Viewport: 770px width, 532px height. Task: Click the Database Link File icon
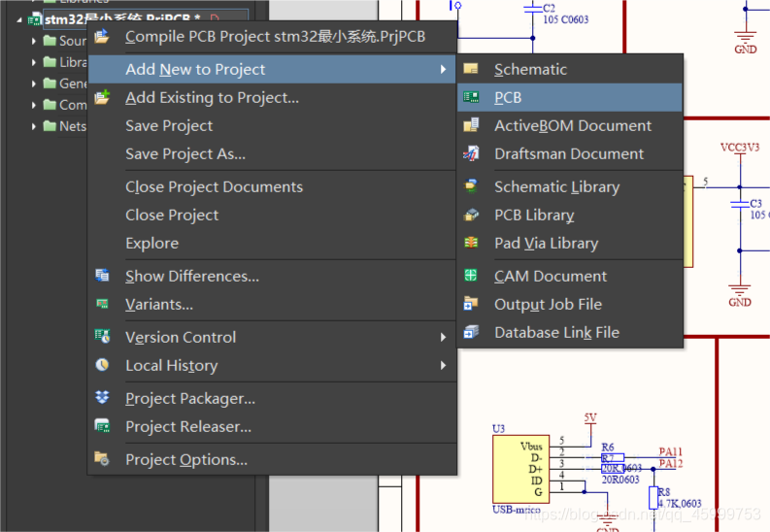pos(471,332)
